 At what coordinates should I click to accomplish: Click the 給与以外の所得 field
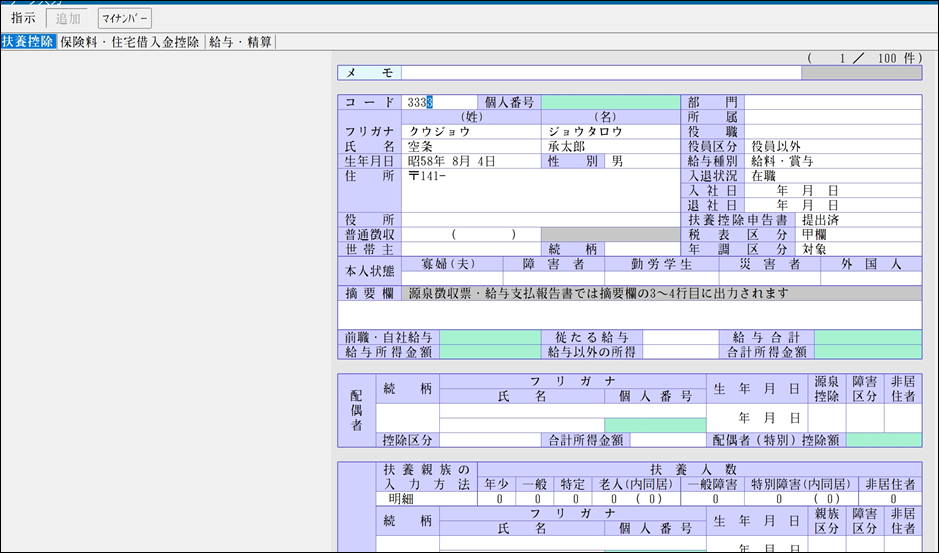pos(681,352)
